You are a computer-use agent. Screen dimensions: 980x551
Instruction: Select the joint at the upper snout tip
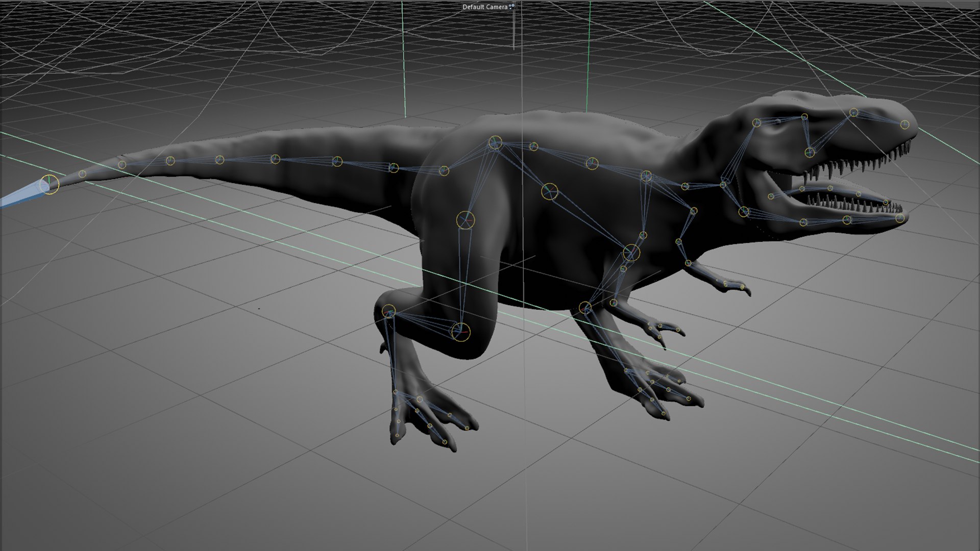coord(904,124)
